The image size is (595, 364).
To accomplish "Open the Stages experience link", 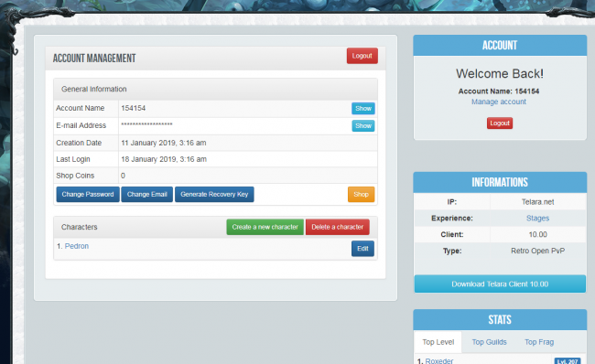I will click(537, 218).
